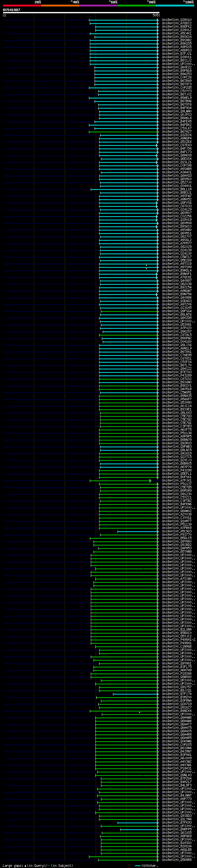Image resolution: width=197 pixels, height=868 pixels.
Task: Click the green ~80% identity color segment
Action: point(137,6)
